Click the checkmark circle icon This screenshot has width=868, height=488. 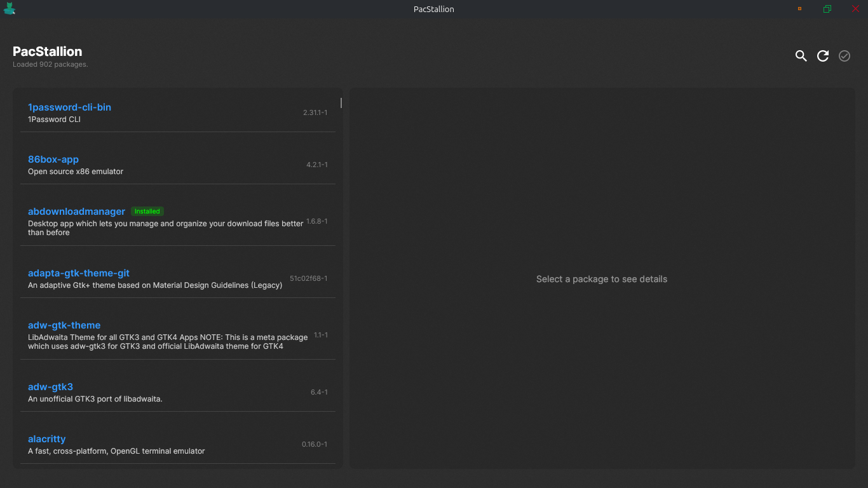(x=844, y=56)
